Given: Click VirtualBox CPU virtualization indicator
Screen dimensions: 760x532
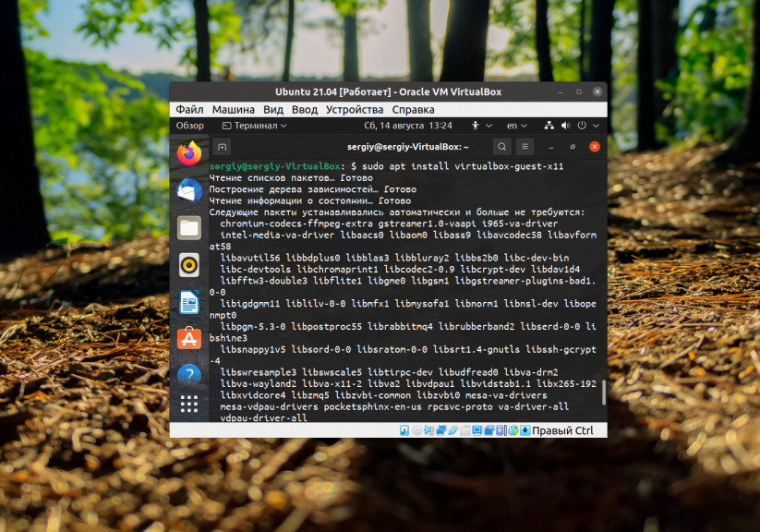Looking at the screenshot, I should point(500,430).
